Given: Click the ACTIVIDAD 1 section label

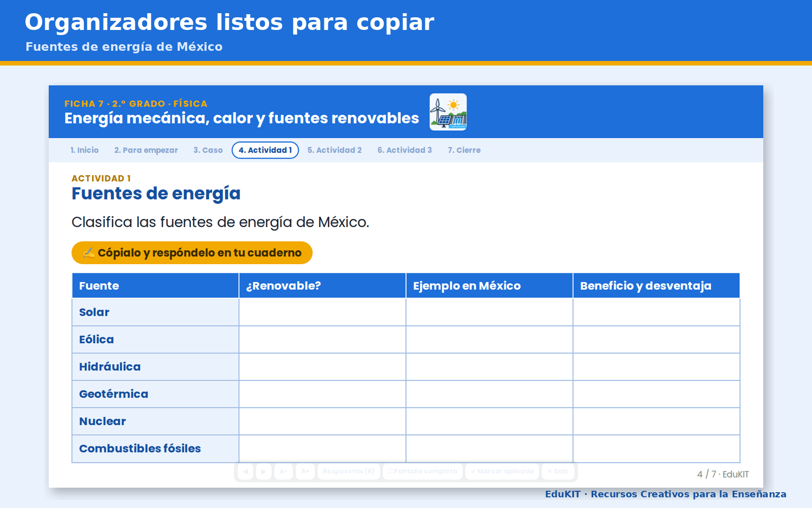Looking at the screenshot, I should (x=101, y=178).
